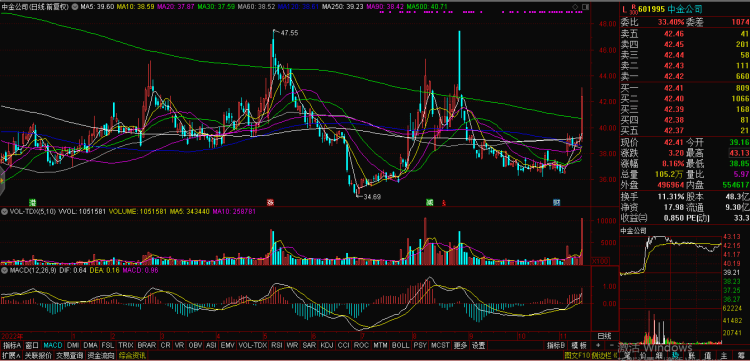Click the blue 财 marker icon below chart
The image size is (750, 361).
click(x=556, y=202)
